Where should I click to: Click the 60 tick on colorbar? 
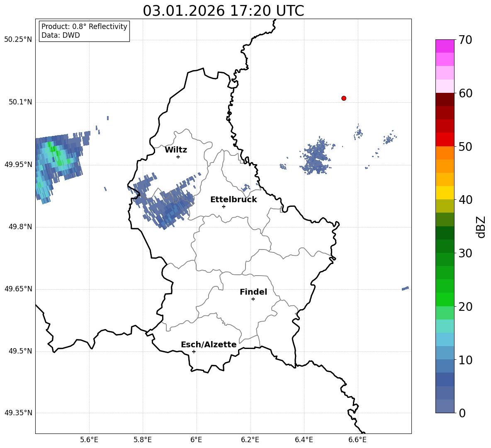(465, 93)
